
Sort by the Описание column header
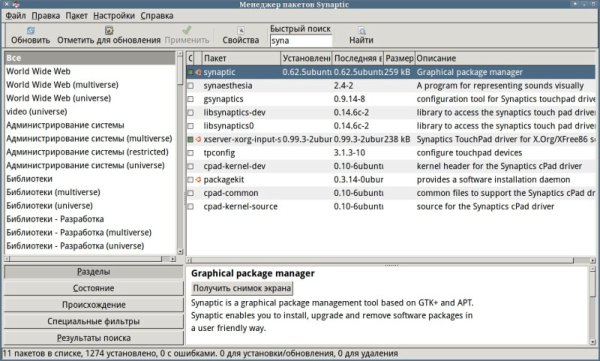(505, 58)
